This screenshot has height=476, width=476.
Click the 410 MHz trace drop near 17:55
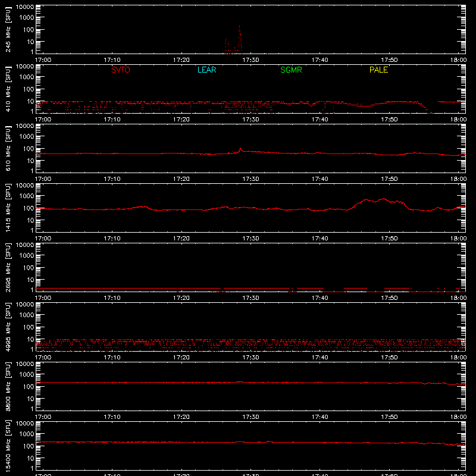coord(424,108)
